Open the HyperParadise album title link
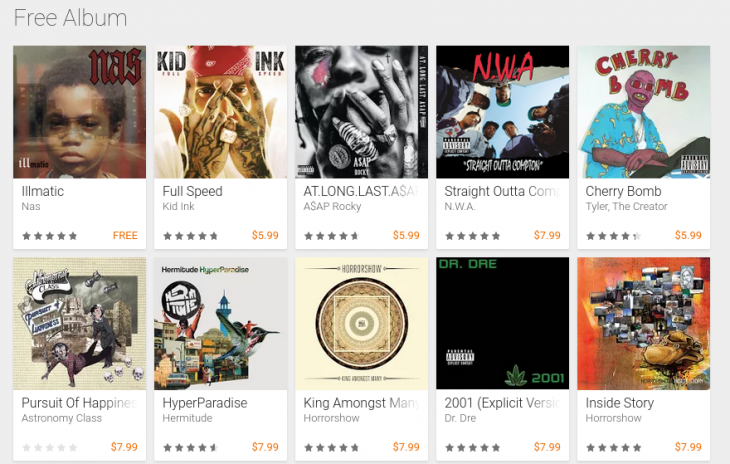Screen dimensions: 730x464 coord(205,403)
